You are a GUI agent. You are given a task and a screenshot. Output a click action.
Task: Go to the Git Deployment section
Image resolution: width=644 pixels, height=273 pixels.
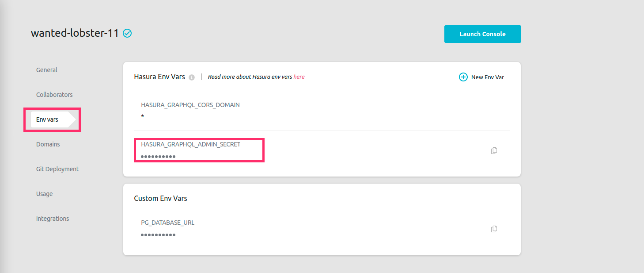[57, 169]
